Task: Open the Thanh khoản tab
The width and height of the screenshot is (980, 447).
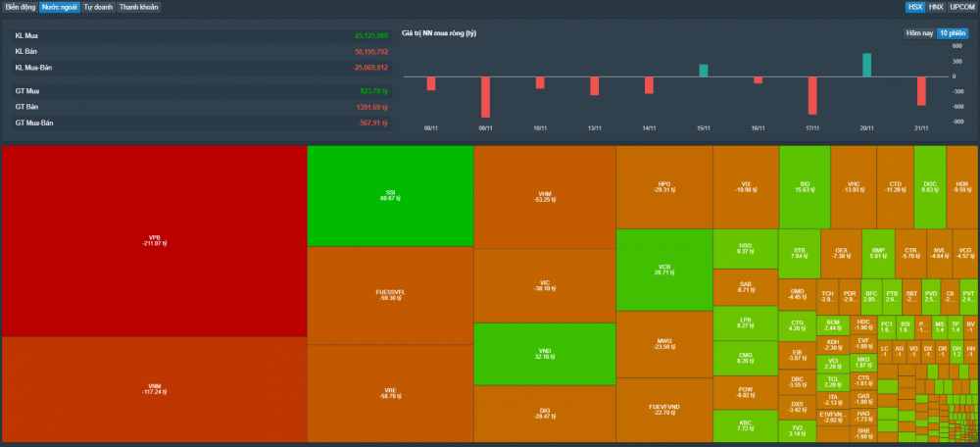Action: click(139, 8)
